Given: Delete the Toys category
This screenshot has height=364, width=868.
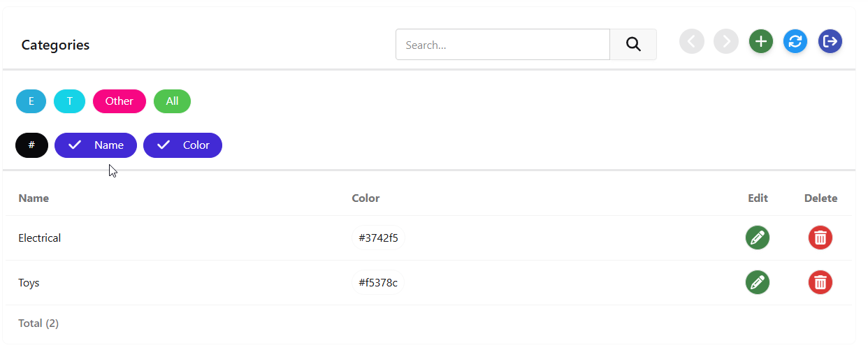Looking at the screenshot, I should pos(820,283).
